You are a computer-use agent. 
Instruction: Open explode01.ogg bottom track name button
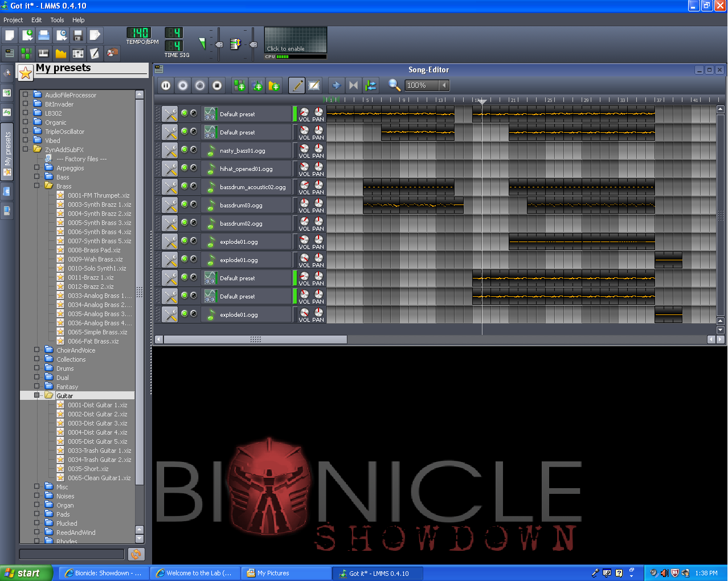[246, 314]
